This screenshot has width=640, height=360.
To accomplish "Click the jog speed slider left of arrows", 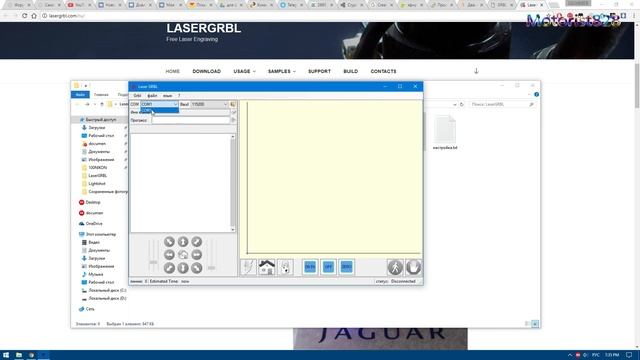I will 153,255.
